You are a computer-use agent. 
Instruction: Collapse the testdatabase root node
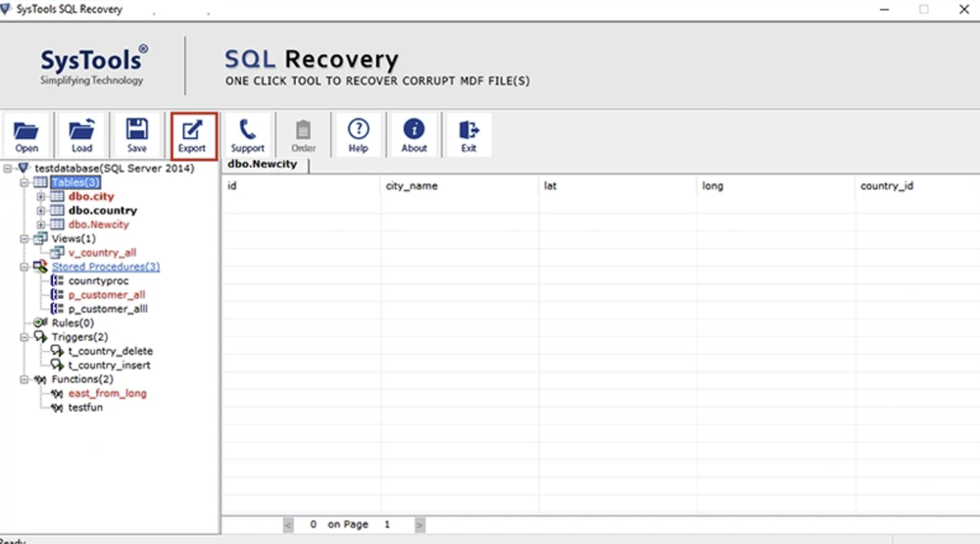tap(8, 169)
